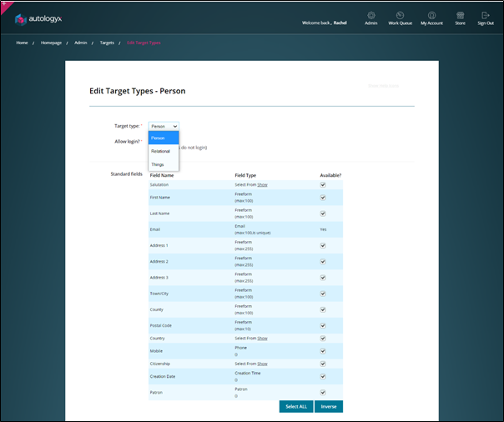Toggle Patron available checkbox
Image resolution: width=504 pixels, height=422 pixels.
pos(323,393)
